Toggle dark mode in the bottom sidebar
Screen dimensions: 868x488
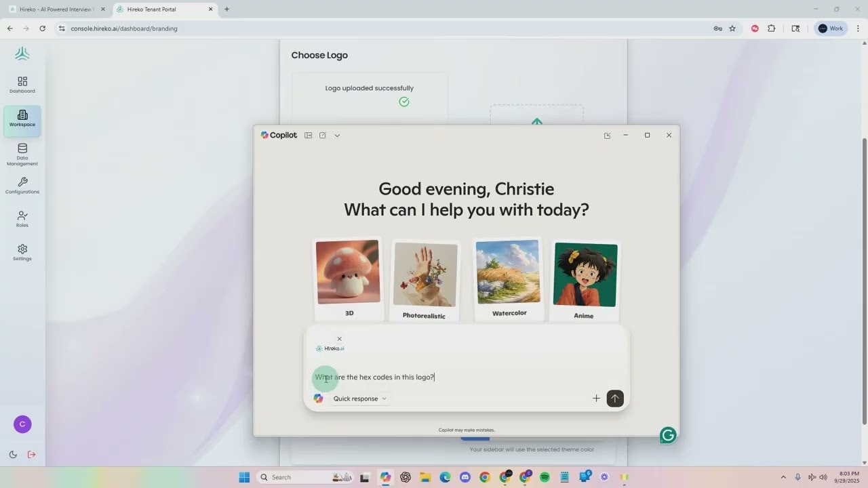(13, 454)
